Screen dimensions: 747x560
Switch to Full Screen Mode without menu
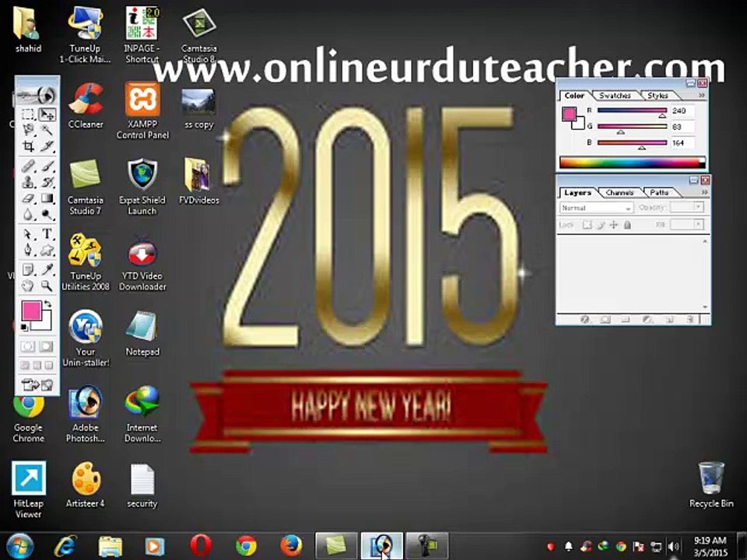(48, 366)
